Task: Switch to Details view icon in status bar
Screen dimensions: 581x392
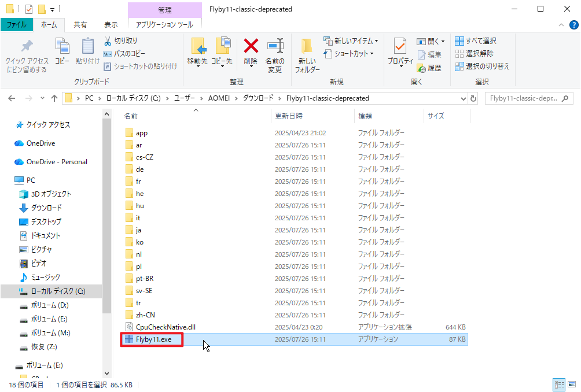Action: pyautogui.click(x=559, y=384)
